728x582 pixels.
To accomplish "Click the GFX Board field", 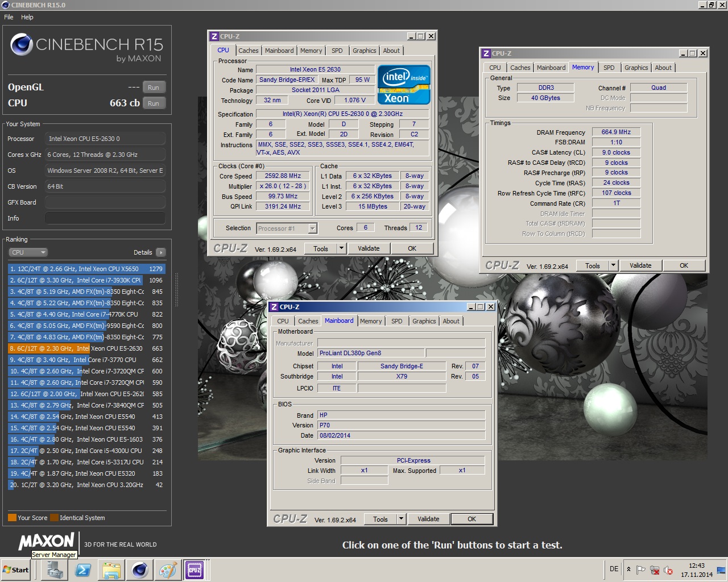I will coord(105,202).
